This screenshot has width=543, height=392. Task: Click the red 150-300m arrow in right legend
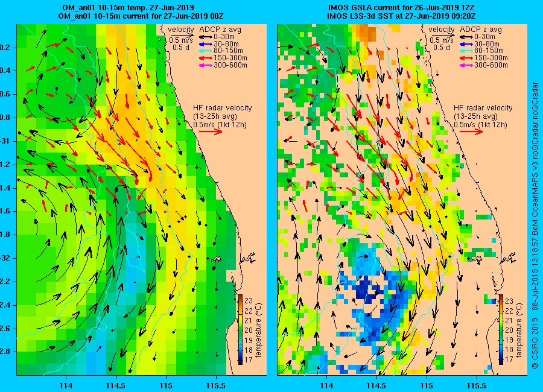(x=466, y=58)
